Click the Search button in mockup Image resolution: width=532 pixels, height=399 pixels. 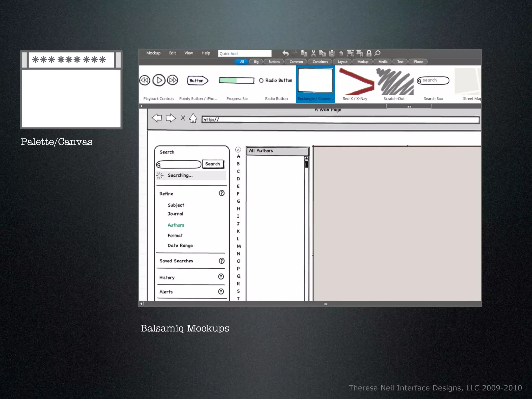213,164
